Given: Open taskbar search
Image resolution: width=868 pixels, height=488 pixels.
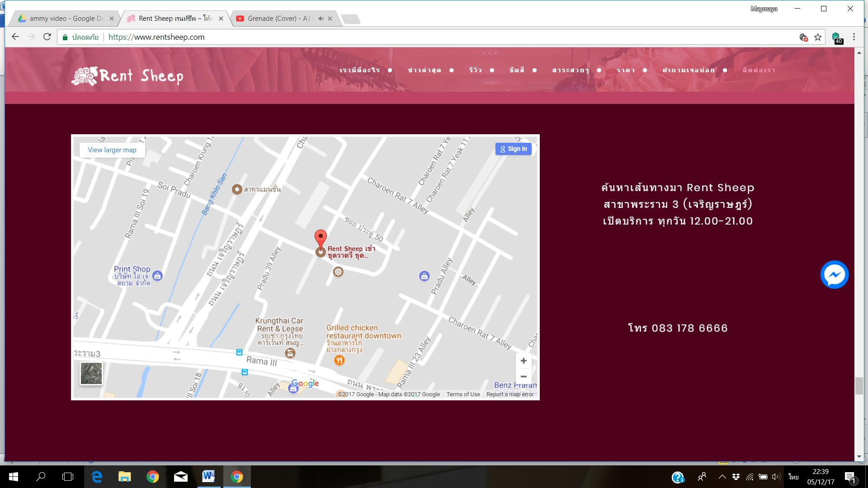Looking at the screenshot, I should point(41,477).
